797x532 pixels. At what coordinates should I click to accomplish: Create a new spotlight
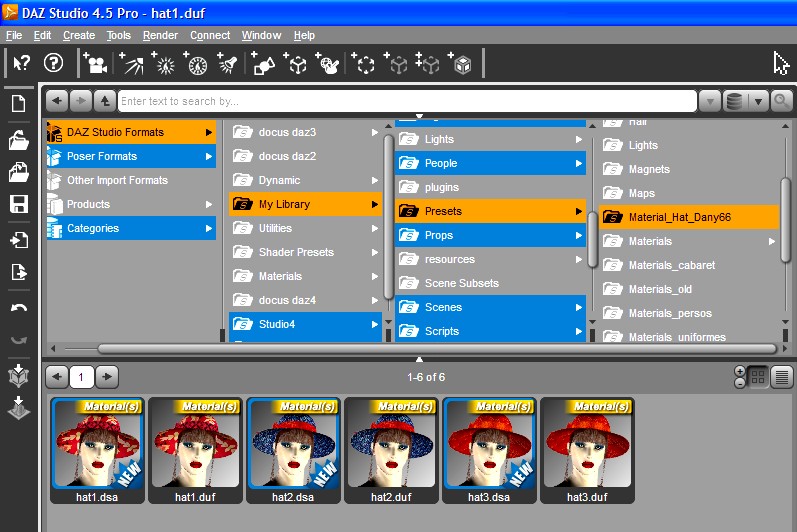pos(227,64)
